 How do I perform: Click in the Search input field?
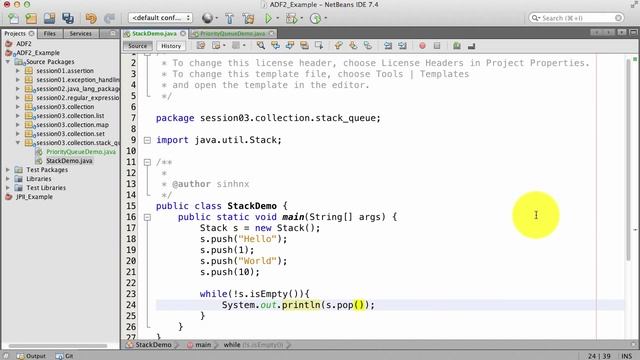coord(576,18)
